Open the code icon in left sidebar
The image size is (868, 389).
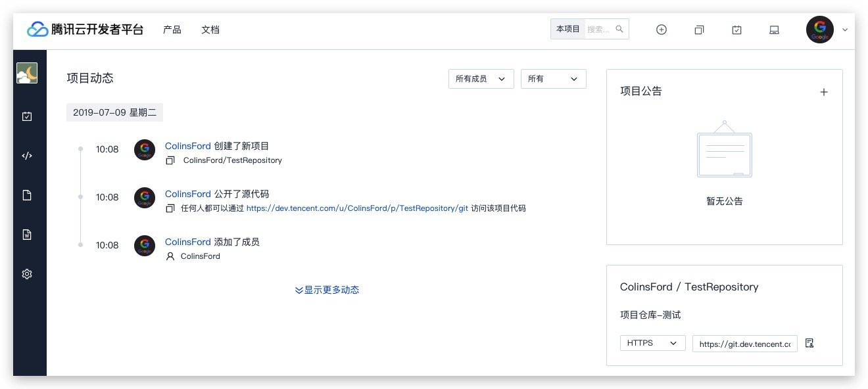coord(27,156)
